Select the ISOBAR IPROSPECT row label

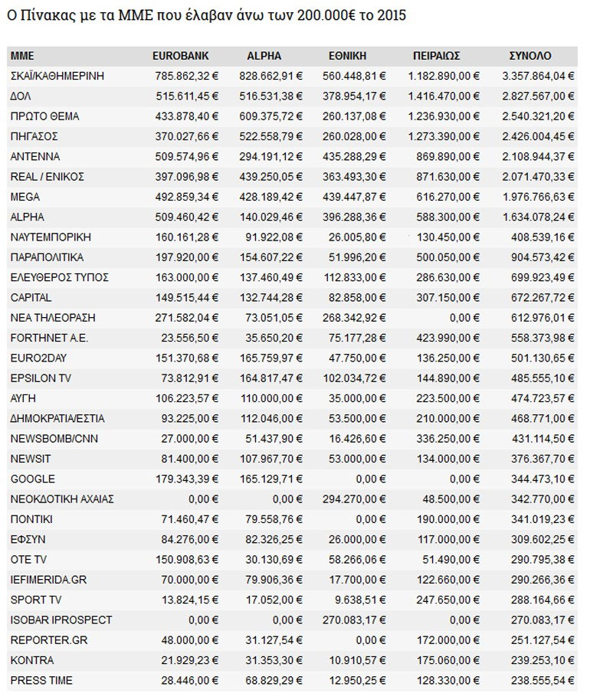point(61,620)
